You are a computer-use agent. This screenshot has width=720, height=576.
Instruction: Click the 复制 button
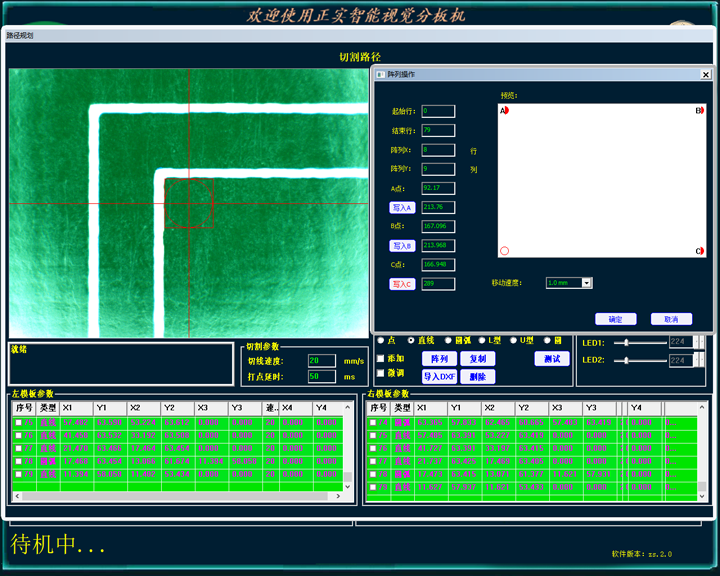pyautogui.click(x=478, y=359)
